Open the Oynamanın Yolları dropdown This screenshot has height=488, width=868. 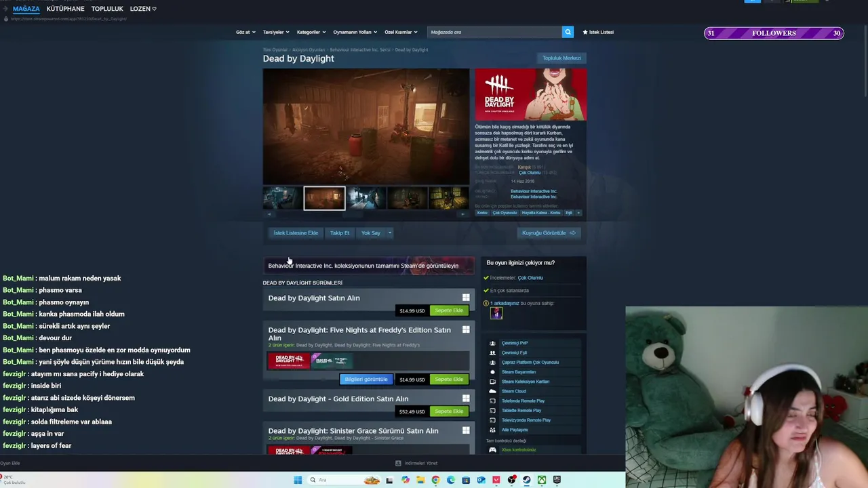click(355, 32)
